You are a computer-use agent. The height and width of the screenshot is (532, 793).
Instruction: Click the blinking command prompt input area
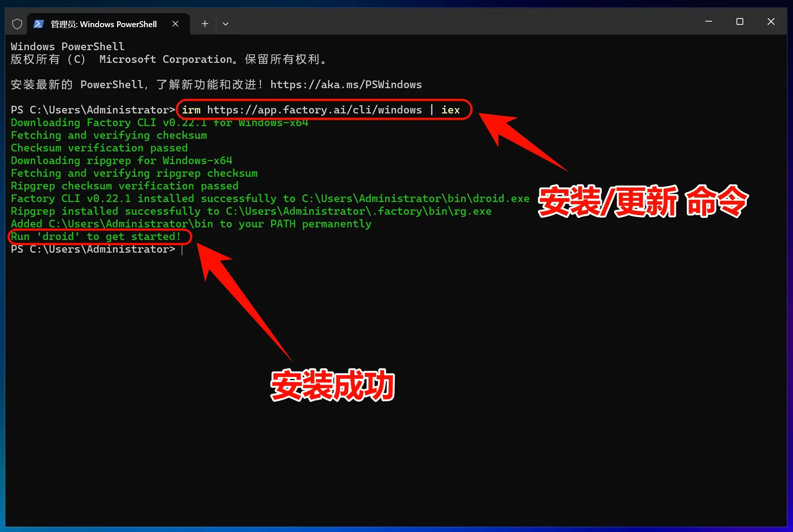coord(183,250)
